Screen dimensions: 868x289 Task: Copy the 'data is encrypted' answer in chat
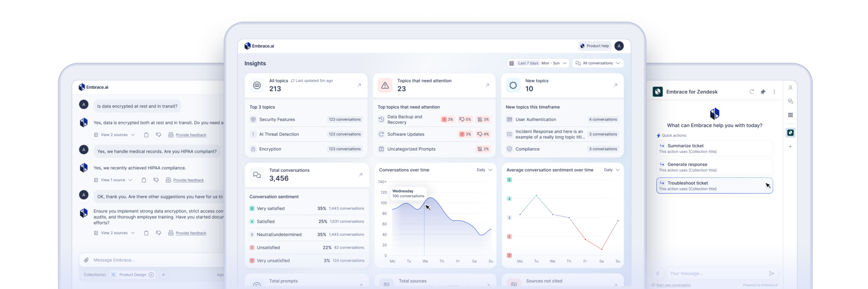146,135
